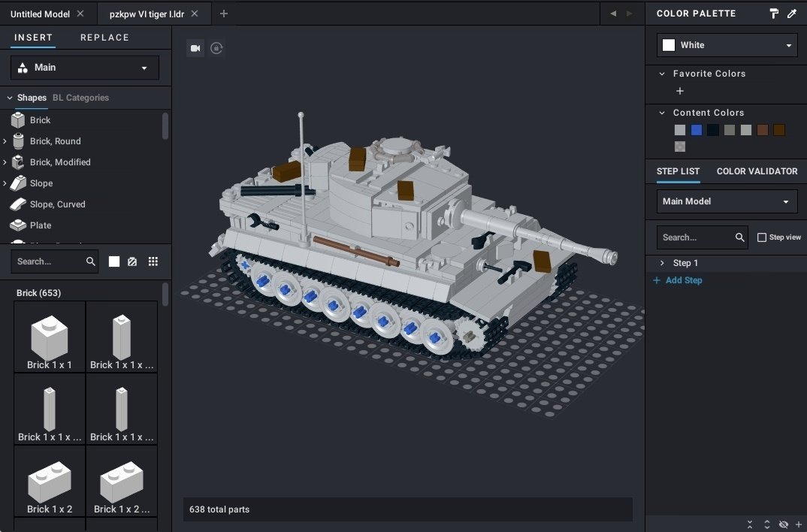
Task: Click the Brick (653) heading
Action: [38, 293]
